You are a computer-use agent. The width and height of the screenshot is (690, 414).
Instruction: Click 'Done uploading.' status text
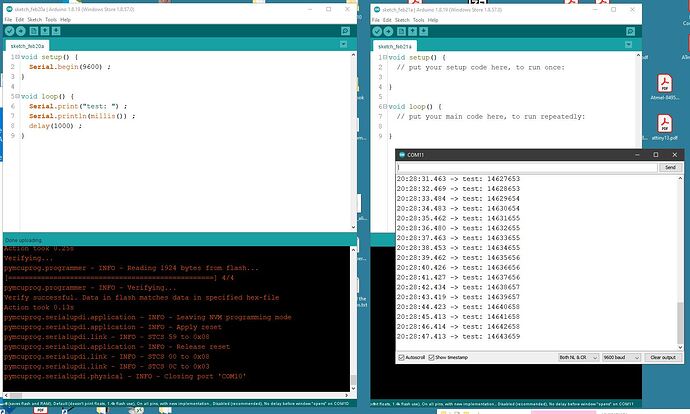[23, 240]
